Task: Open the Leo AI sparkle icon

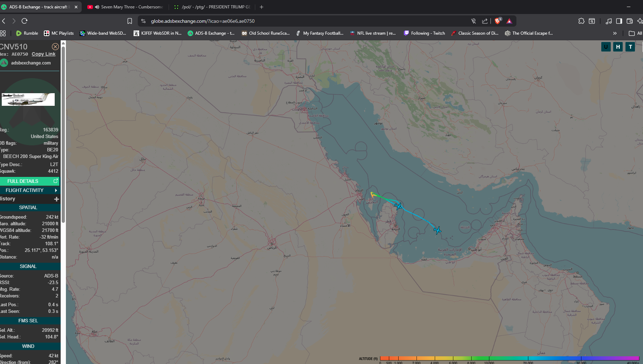Action: (640, 21)
